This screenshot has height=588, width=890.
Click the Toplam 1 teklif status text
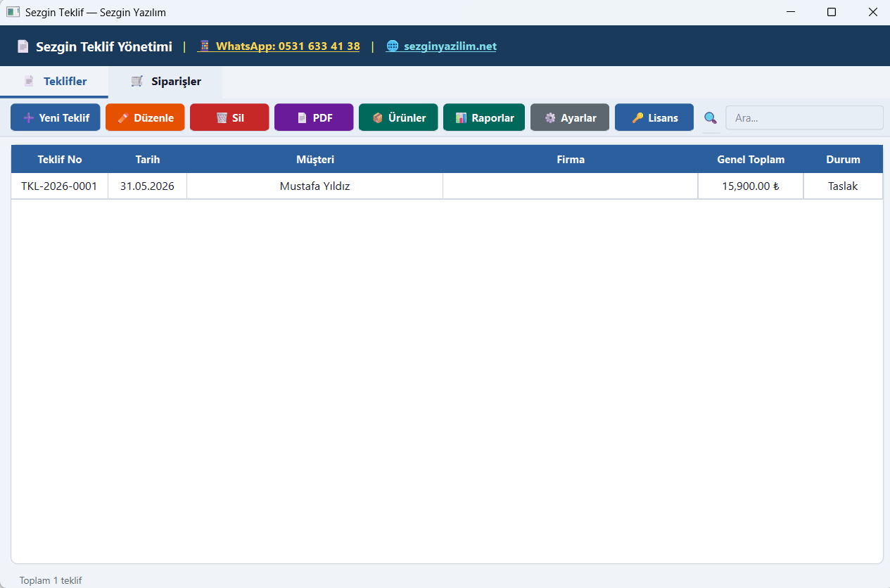pyautogui.click(x=51, y=580)
